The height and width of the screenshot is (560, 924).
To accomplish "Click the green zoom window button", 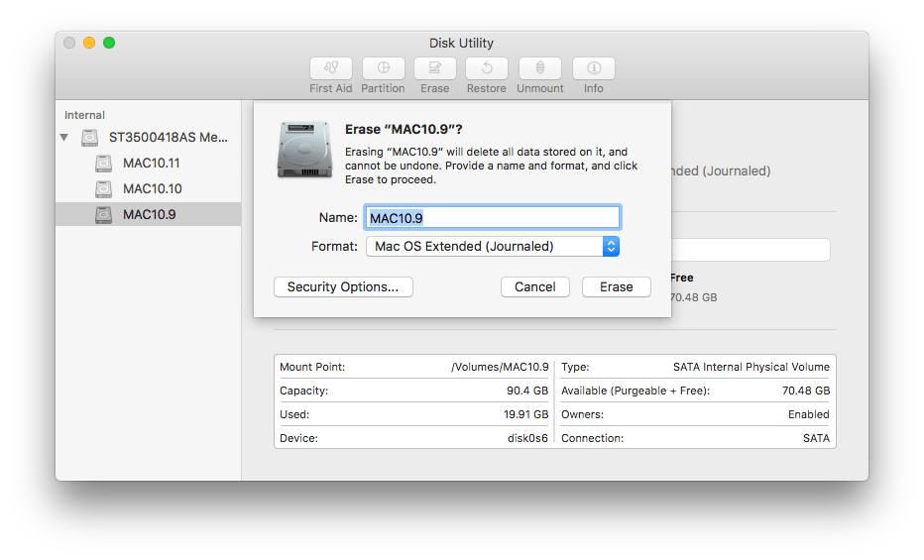I will [109, 43].
